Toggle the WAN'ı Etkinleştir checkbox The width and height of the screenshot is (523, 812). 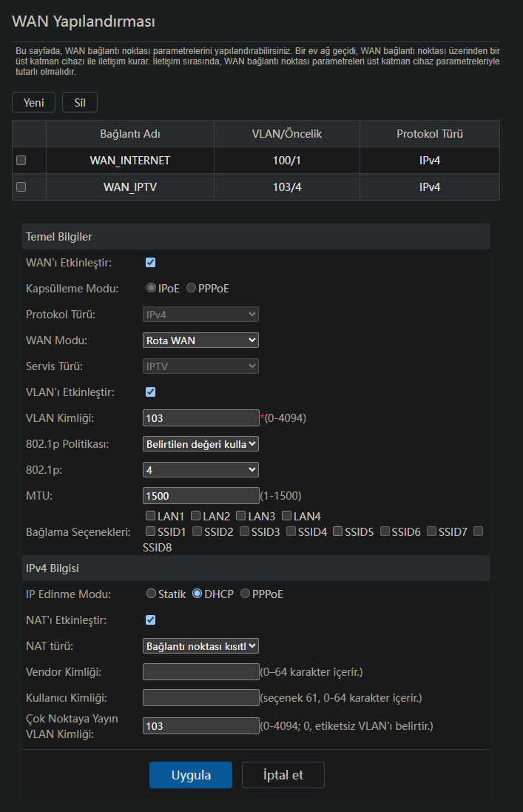(x=150, y=263)
